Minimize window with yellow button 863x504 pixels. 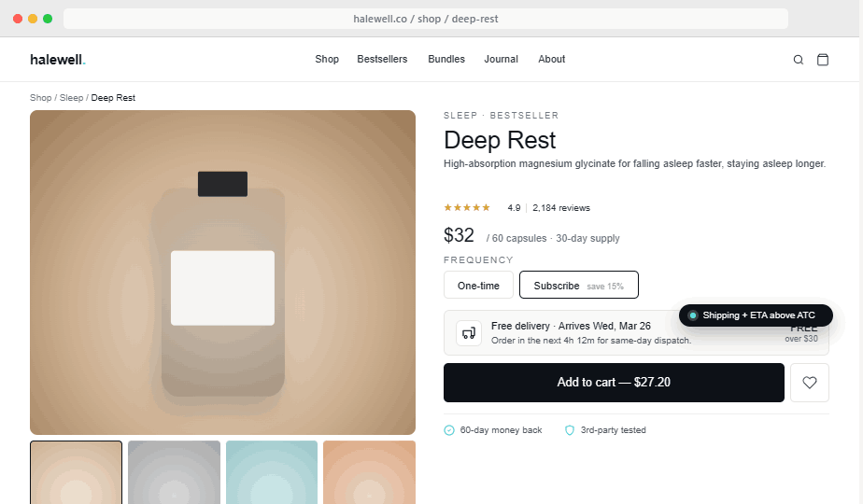click(x=33, y=19)
